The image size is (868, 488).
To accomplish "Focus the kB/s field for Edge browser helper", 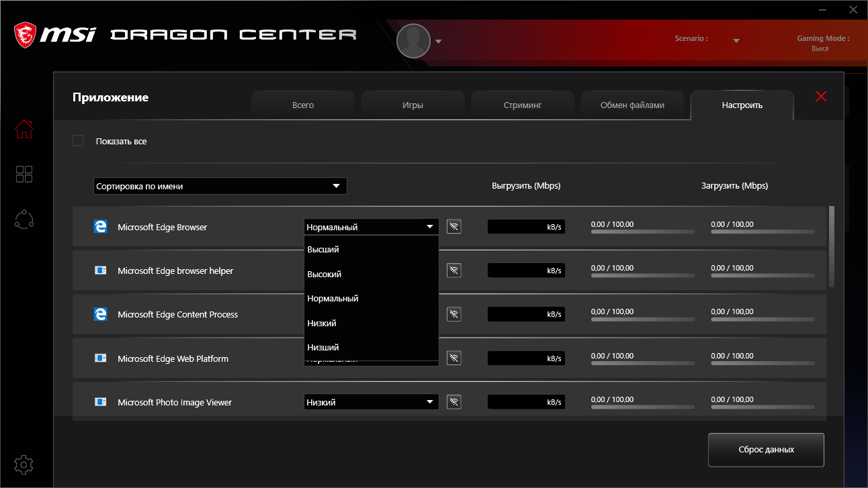I will click(x=526, y=271).
